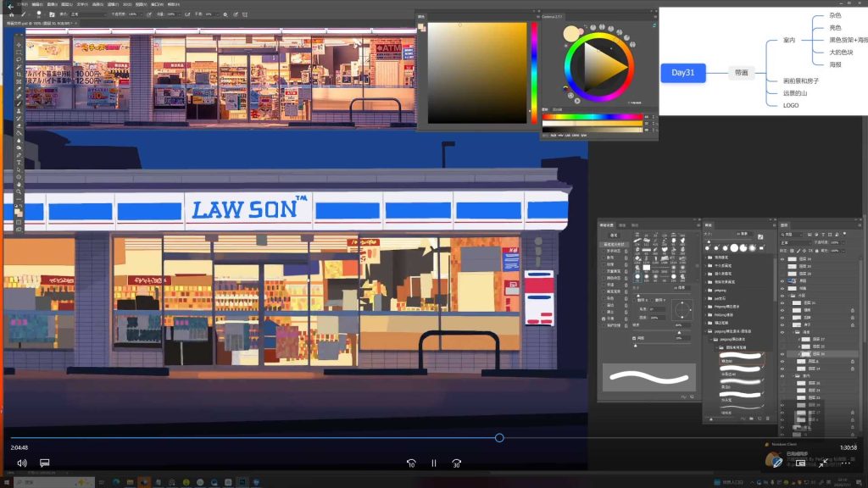Open the brush blend mode dropdown in options bar
The width and height of the screenshot is (868, 488).
pos(87,14)
